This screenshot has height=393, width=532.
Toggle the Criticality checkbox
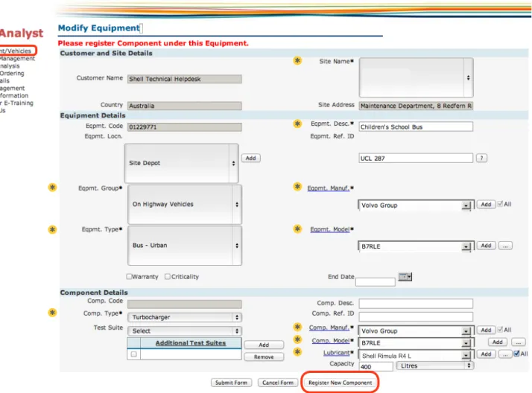[x=168, y=276]
